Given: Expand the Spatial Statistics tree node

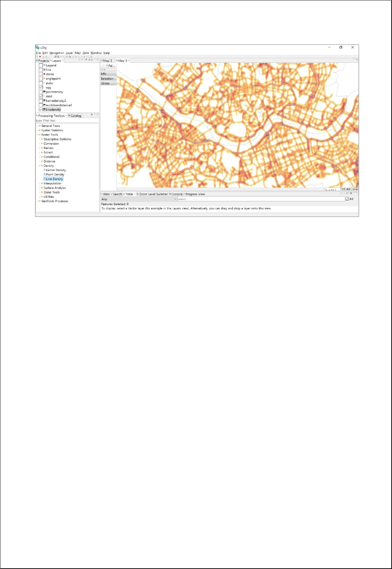Looking at the screenshot, I should 37,130.
